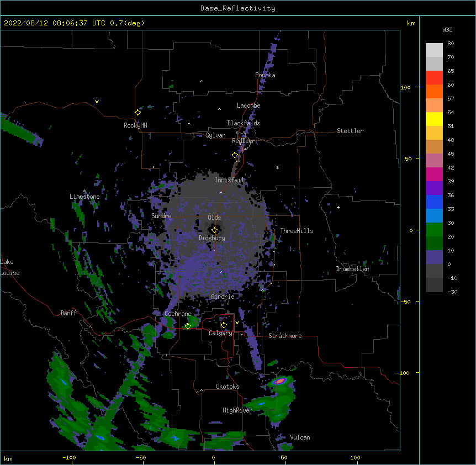Click the HighRiver label

point(237,410)
